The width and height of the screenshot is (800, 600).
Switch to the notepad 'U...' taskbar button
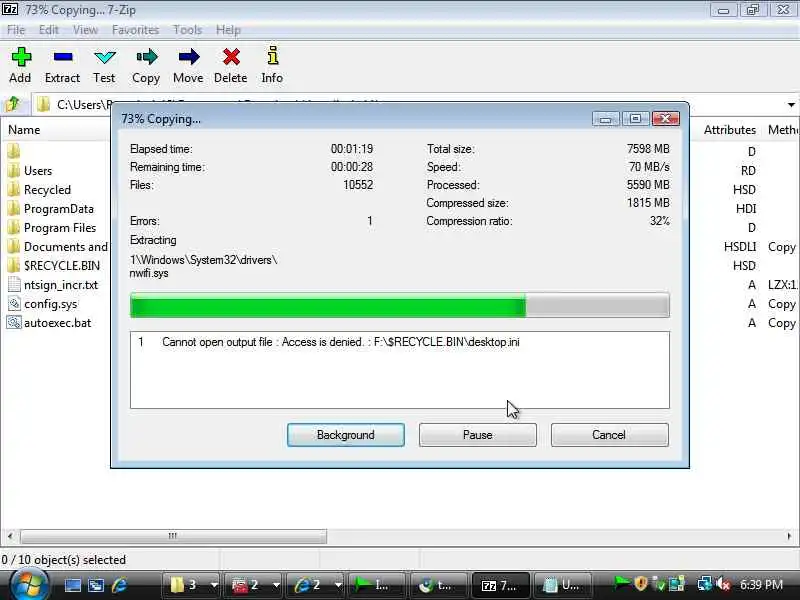[x=562, y=585]
